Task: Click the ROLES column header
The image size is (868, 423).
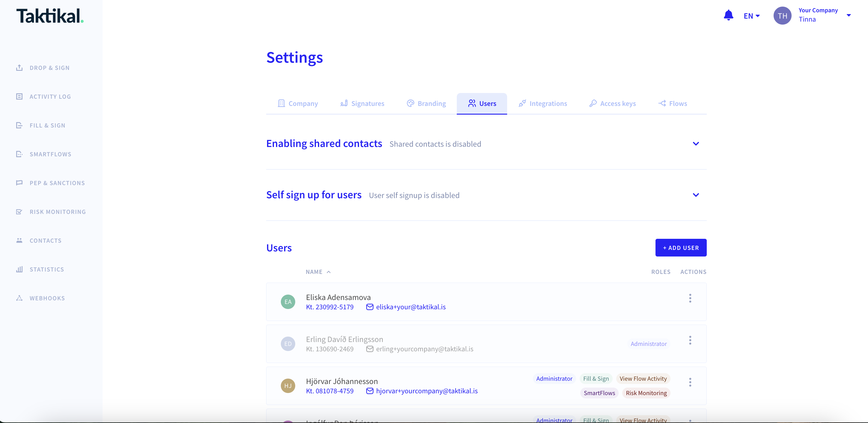Action: [660, 271]
